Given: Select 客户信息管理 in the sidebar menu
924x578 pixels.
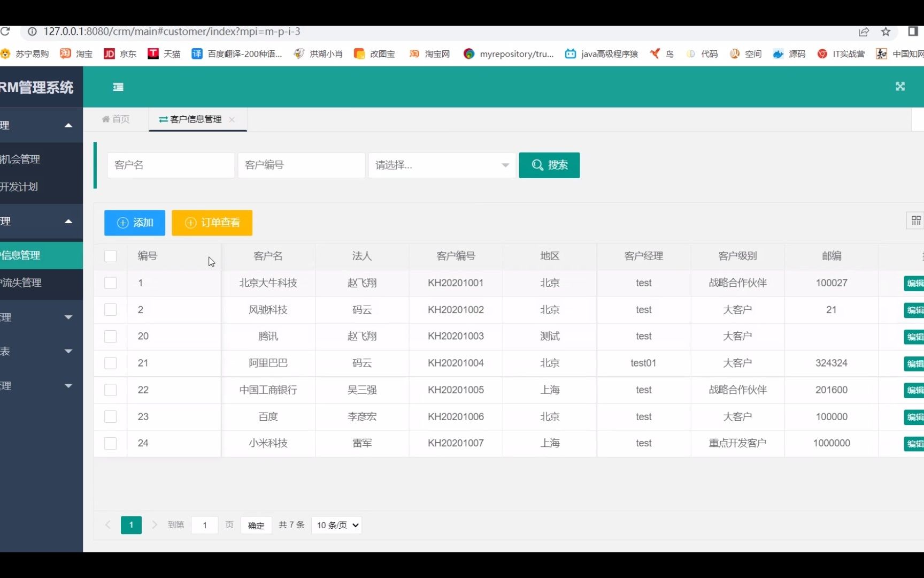Looking at the screenshot, I should pyautogui.click(x=24, y=255).
